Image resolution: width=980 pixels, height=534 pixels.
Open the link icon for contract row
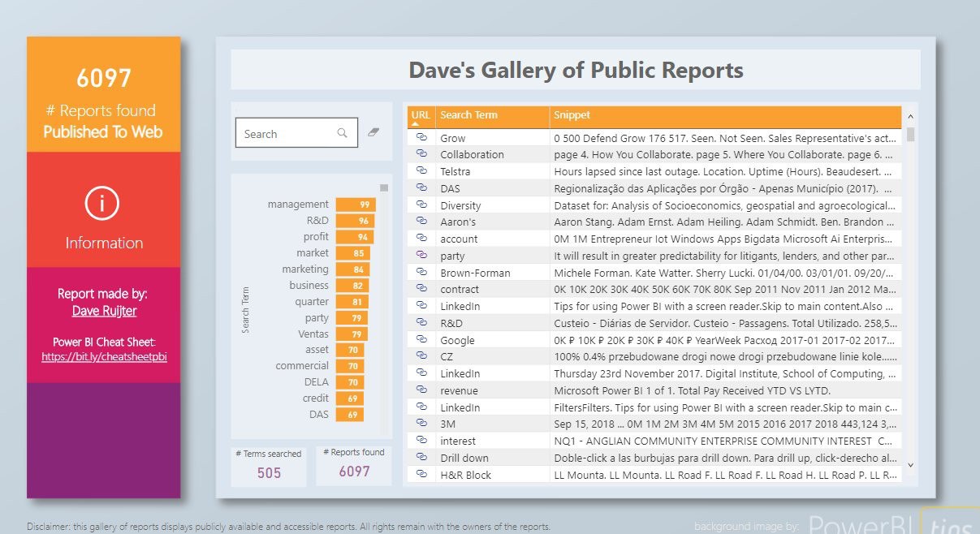point(421,290)
